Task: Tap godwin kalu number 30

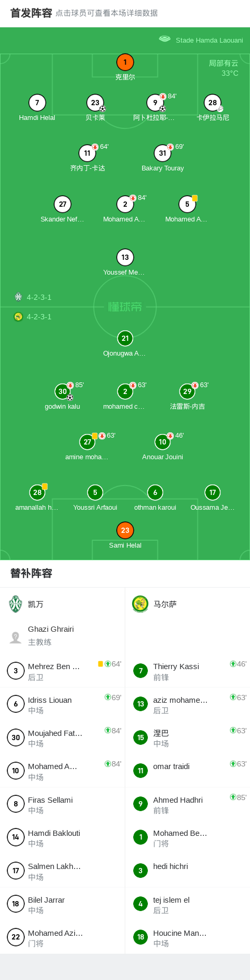Action: click(63, 391)
